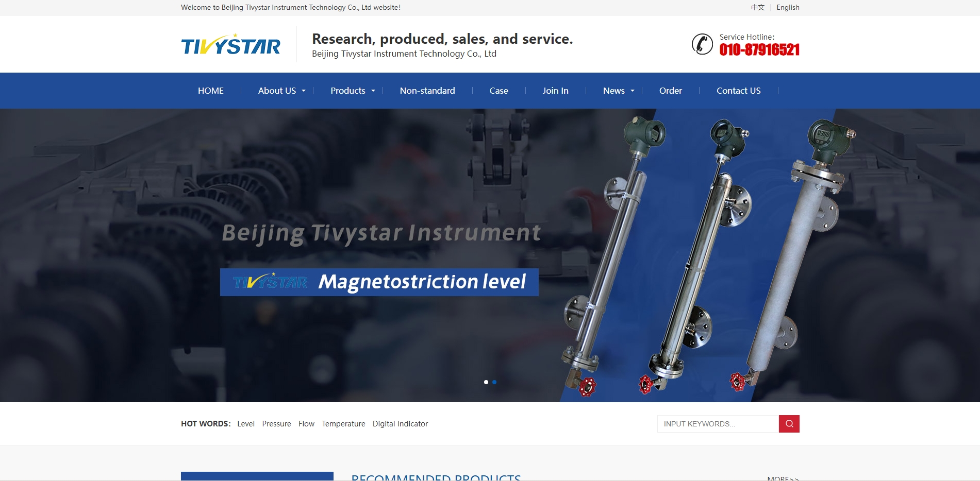Select the second carousel slide dot
The height and width of the screenshot is (481, 980).
[x=494, y=382]
